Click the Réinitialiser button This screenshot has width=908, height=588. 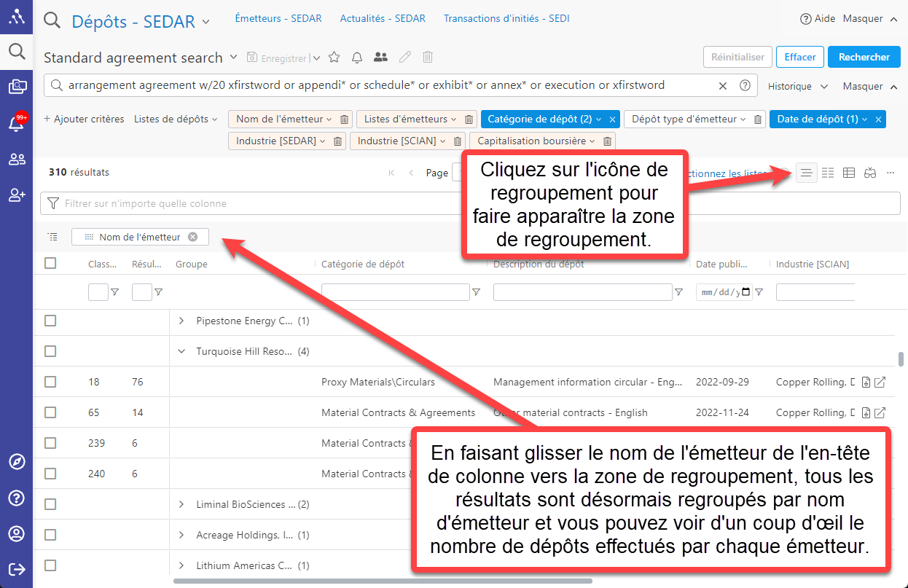tap(737, 57)
